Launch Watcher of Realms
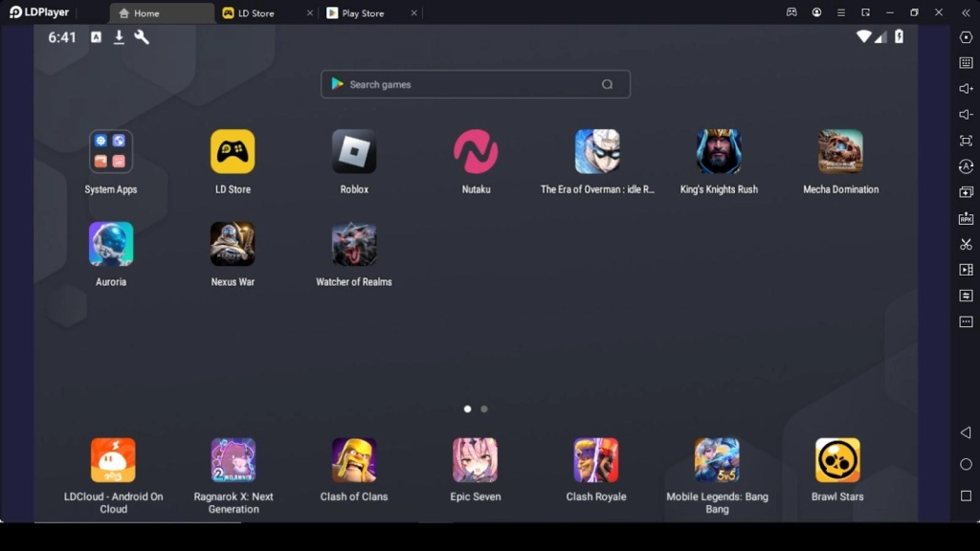Image resolution: width=980 pixels, height=551 pixels. coord(354,244)
